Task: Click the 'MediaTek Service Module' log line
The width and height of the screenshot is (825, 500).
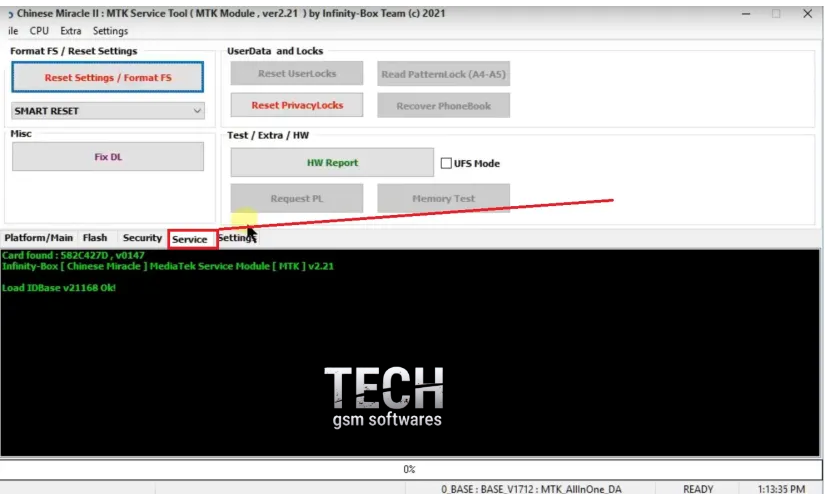Action: [168, 266]
